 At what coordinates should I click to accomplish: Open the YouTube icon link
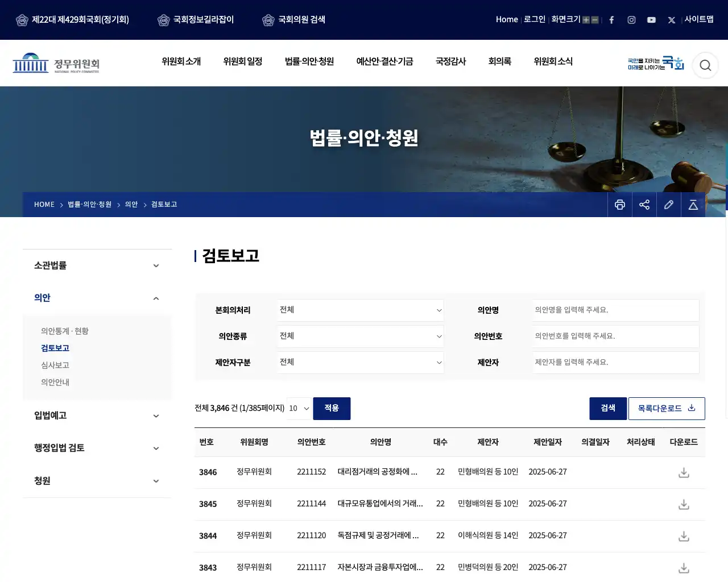[651, 20]
